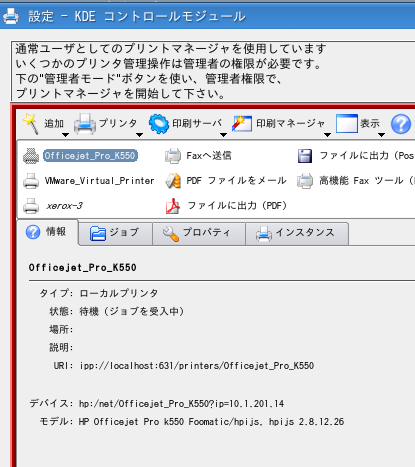The height and width of the screenshot is (467, 415).
Task: Open the 印刷サーバ gear icon
Action: point(159,124)
